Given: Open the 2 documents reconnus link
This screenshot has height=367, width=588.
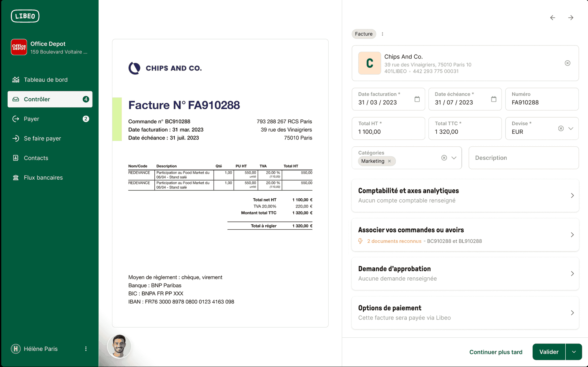Looking at the screenshot, I should click(x=394, y=241).
